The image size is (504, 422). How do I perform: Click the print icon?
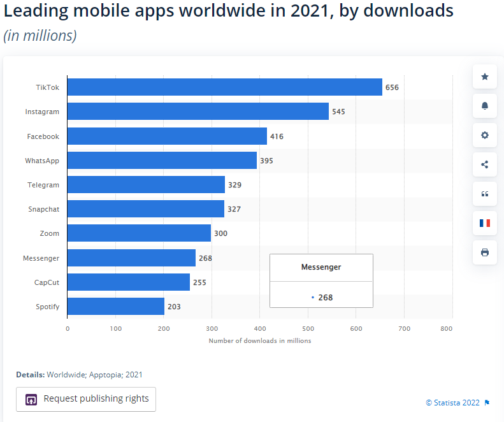point(485,252)
